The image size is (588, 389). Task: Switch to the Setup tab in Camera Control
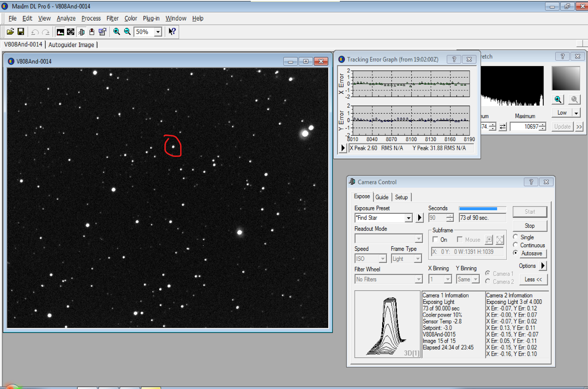tap(401, 197)
